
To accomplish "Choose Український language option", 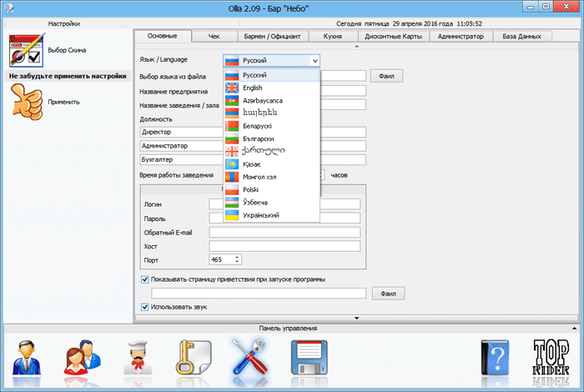I will click(271, 215).
